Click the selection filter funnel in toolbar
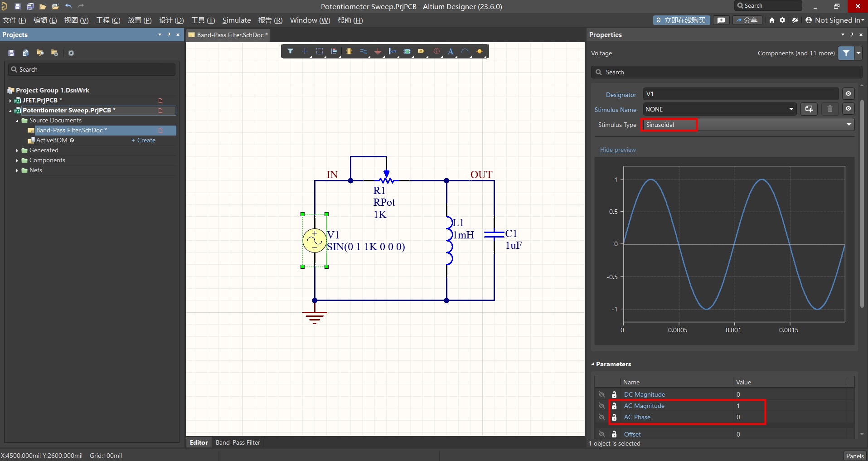This screenshot has height=461, width=868. [290, 52]
